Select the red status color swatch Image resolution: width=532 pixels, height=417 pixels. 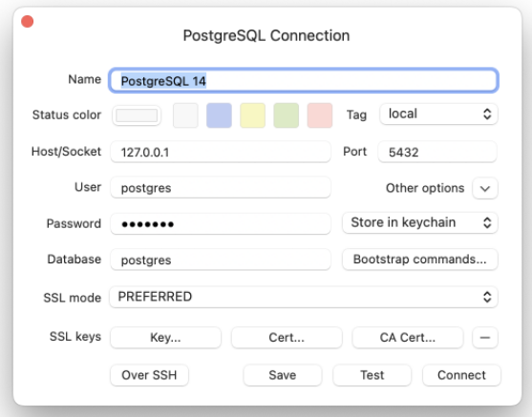[320, 115]
